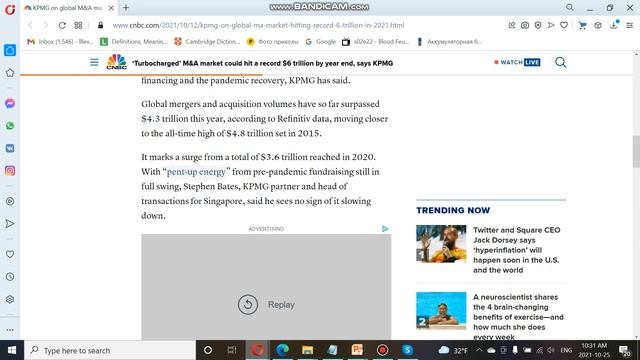Follow the "pent-up energy" link
The image size is (640, 360).
[196, 172]
